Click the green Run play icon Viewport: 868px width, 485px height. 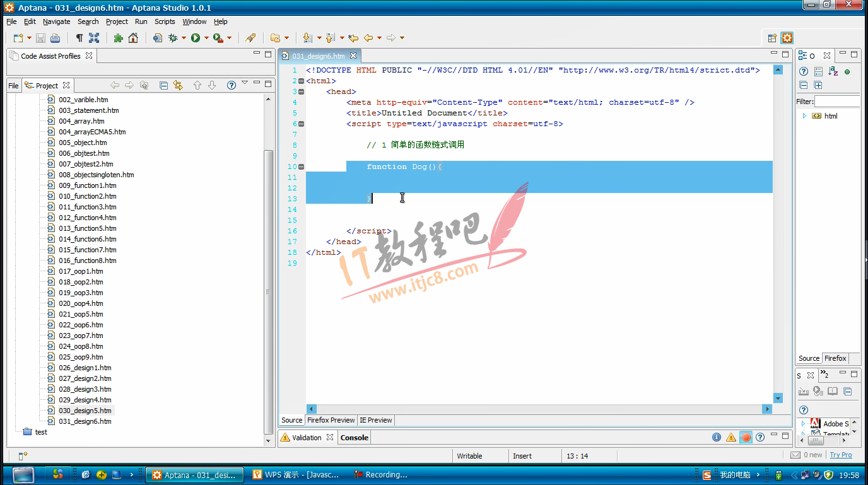[196, 38]
